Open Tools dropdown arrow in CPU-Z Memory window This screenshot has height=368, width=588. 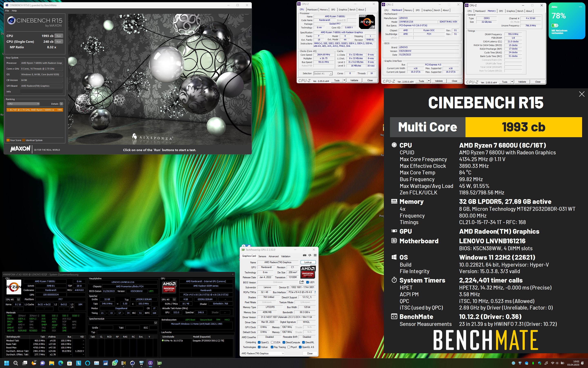coord(512,82)
